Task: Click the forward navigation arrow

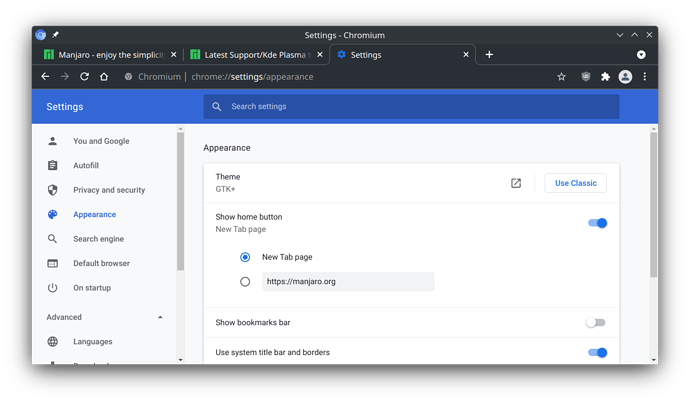Action: coord(65,77)
